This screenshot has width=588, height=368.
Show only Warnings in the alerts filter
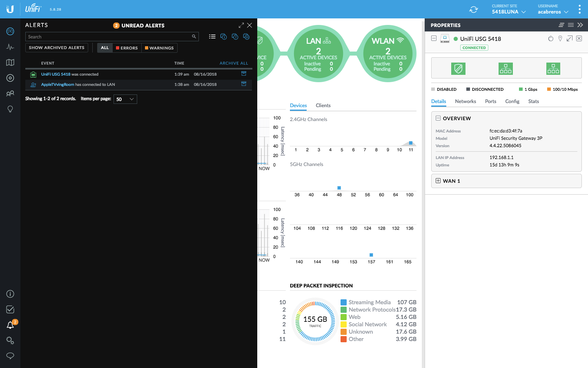(159, 48)
